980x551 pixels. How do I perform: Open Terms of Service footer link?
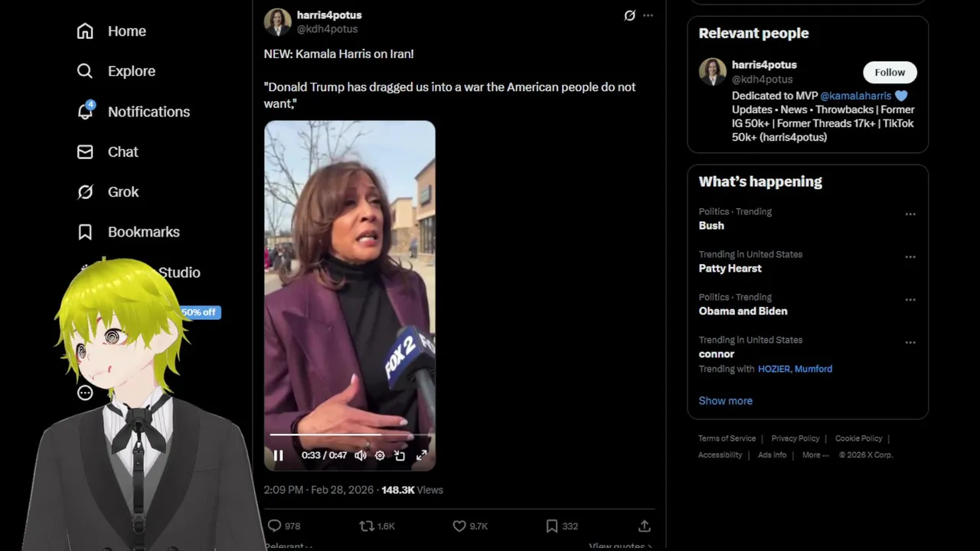pos(727,439)
